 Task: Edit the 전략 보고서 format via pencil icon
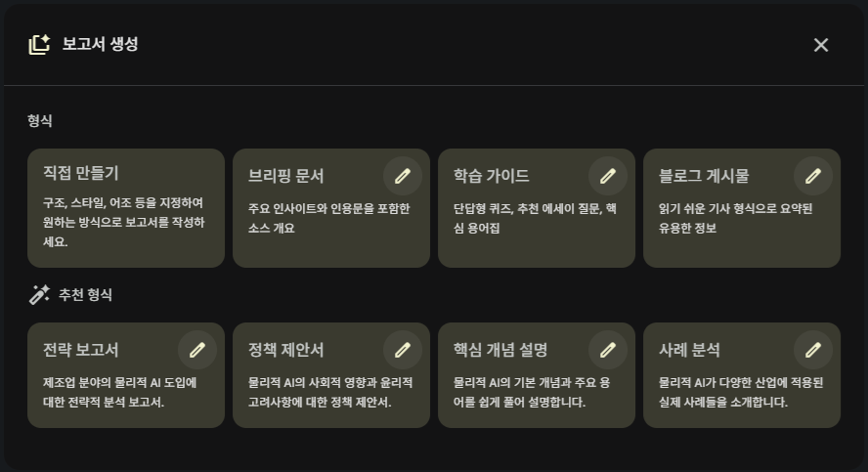click(x=197, y=350)
